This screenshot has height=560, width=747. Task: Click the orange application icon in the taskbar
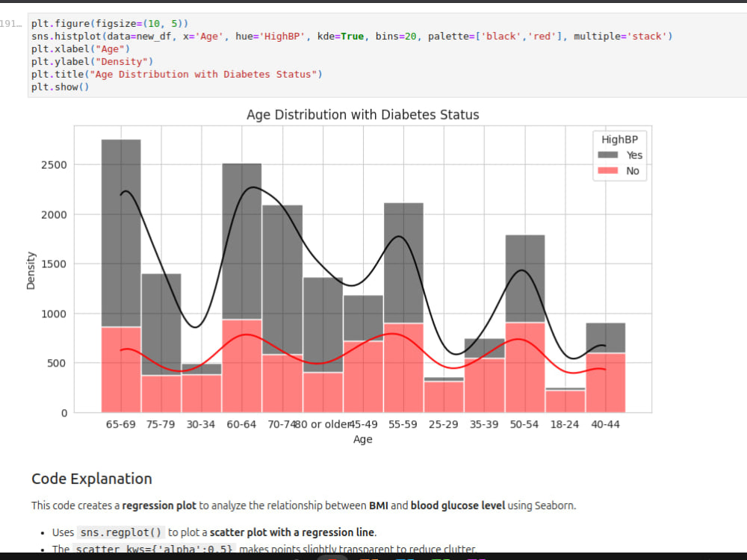tap(368, 557)
